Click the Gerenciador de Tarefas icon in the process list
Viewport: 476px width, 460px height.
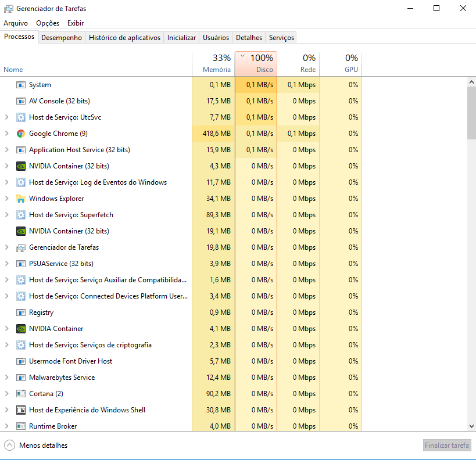[x=21, y=247]
